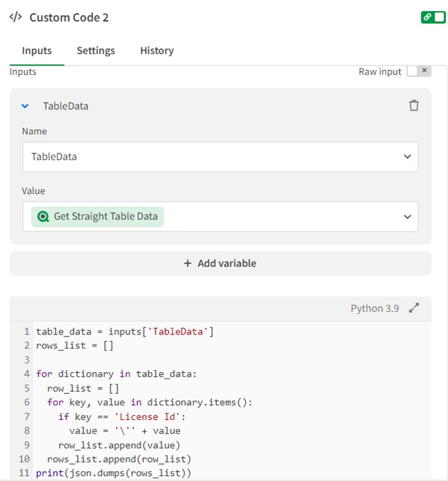
Task: Add a new variable
Action: coord(220,263)
